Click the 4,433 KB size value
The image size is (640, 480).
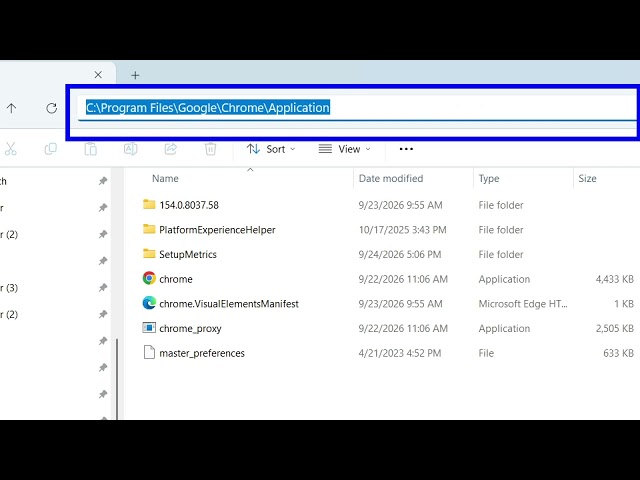[x=615, y=279]
